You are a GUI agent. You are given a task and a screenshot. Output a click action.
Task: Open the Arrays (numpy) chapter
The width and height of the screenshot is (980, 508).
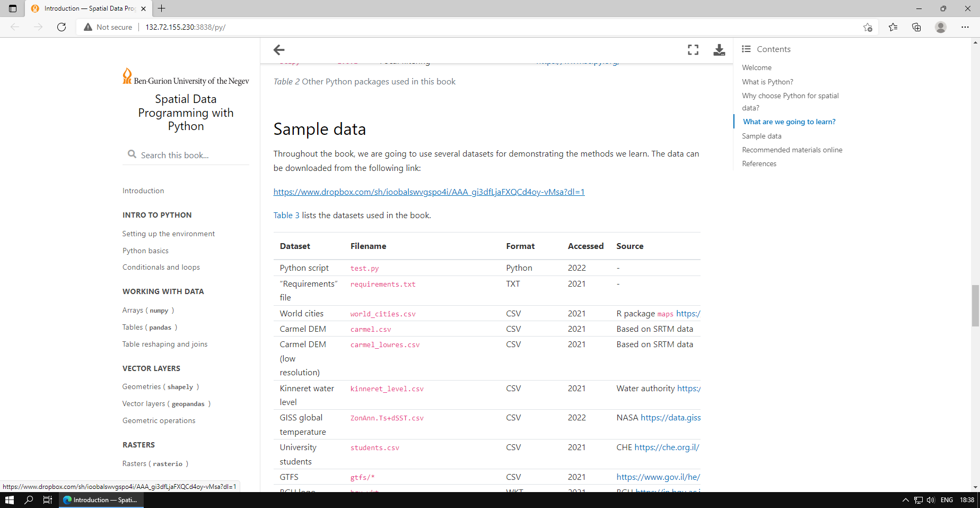148,310
